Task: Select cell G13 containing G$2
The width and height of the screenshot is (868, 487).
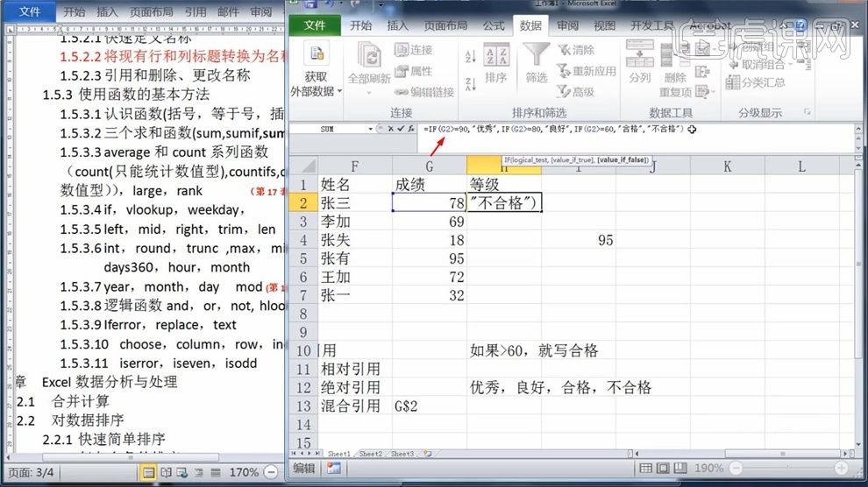Action: click(429, 406)
